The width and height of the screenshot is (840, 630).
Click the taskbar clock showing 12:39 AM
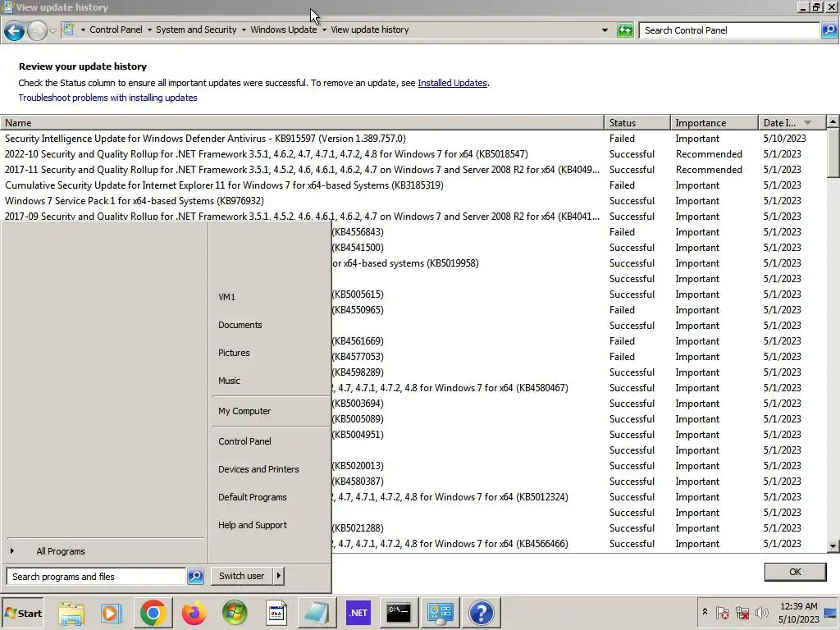tap(798, 613)
